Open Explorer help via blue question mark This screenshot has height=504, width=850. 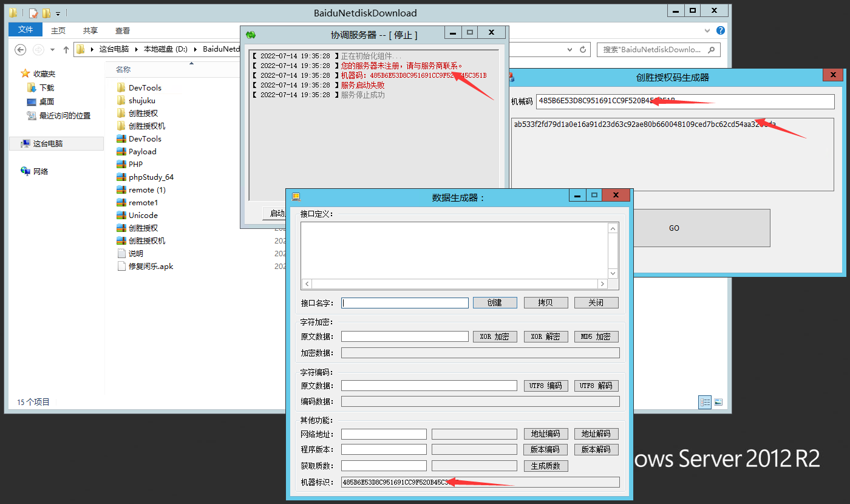click(x=721, y=30)
